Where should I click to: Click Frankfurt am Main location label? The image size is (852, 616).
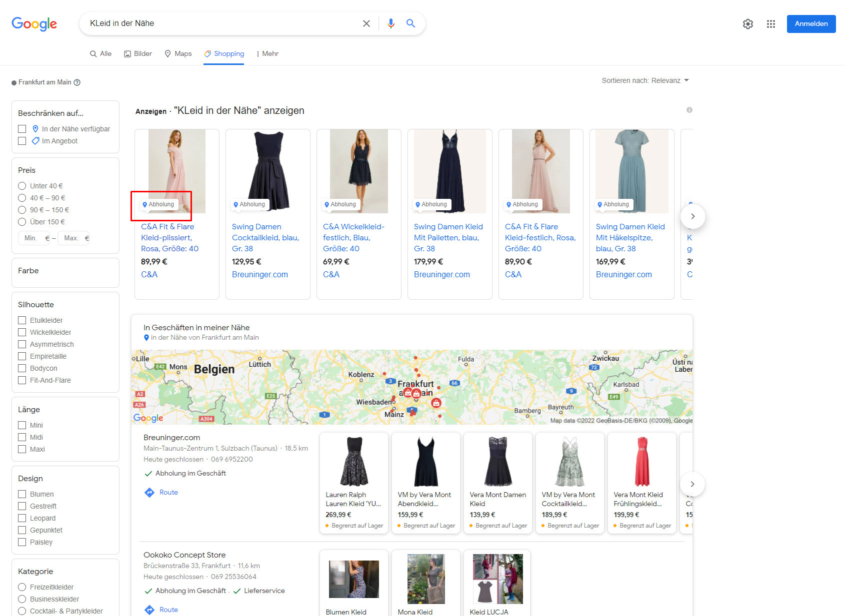(45, 82)
